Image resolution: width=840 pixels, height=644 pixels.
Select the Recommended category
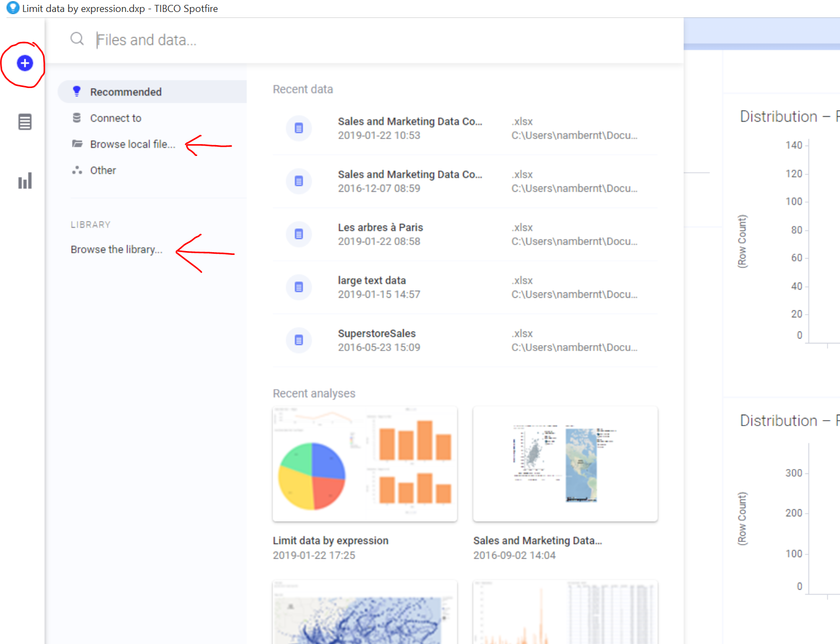click(126, 92)
